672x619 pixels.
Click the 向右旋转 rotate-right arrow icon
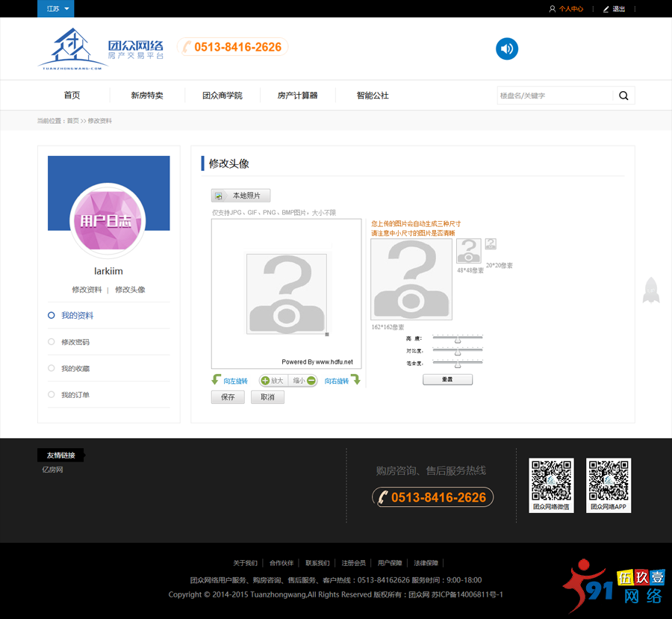click(x=356, y=379)
